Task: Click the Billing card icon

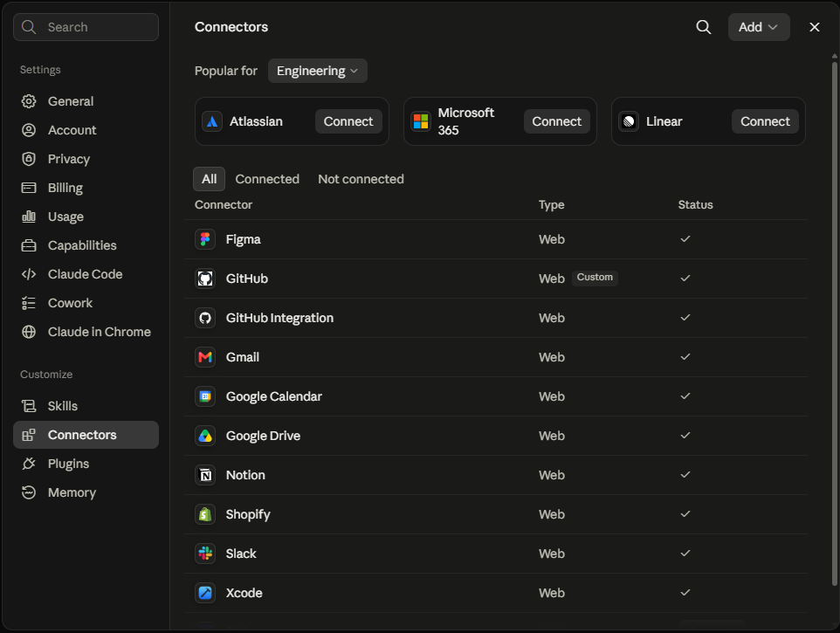Action: (29, 188)
